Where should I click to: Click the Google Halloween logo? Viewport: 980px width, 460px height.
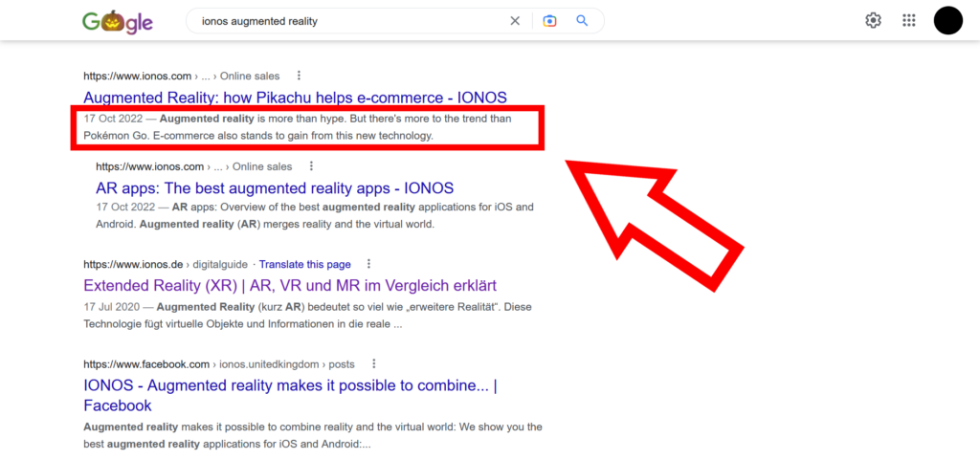click(x=118, y=21)
